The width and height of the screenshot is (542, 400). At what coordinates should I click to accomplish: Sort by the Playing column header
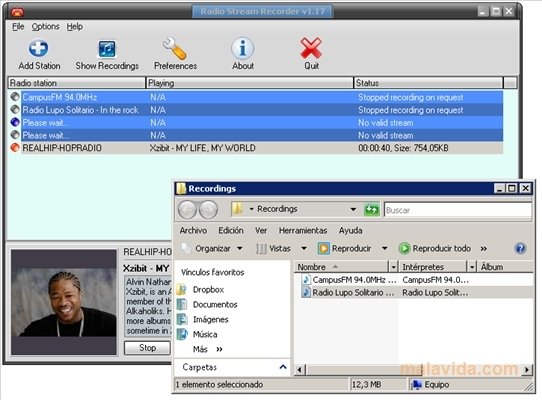[x=250, y=83]
